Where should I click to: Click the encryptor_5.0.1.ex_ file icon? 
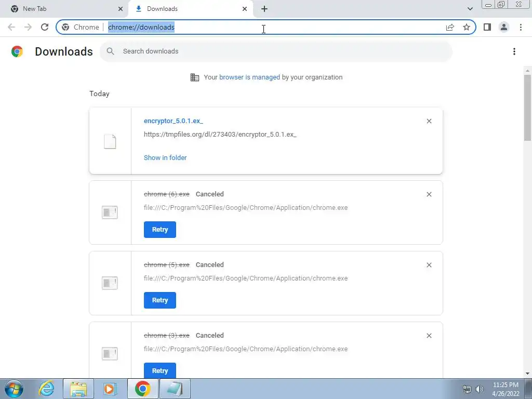110,141
